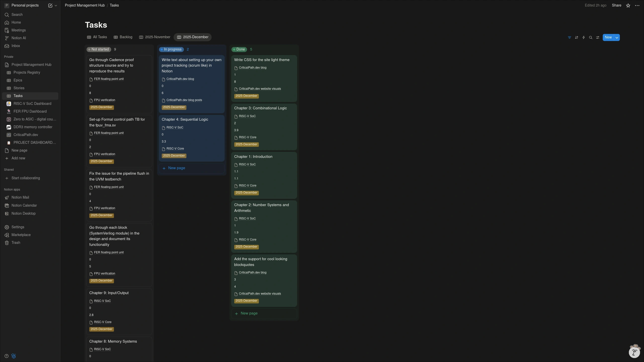The width and height of the screenshot is (644, 362).
Task: Open RISC-V SoC Dashboard in sidebar
Action: pyautogui.click(x=32, y=104)
